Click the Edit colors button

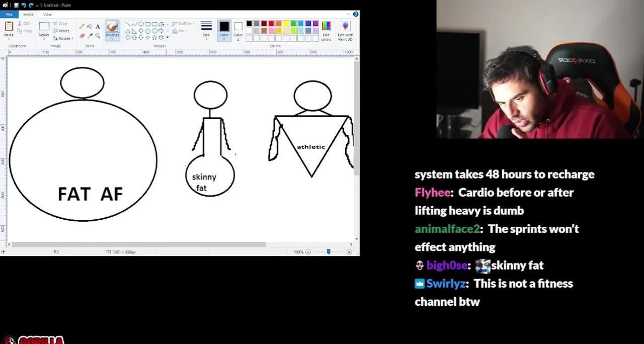click(326, 31)
